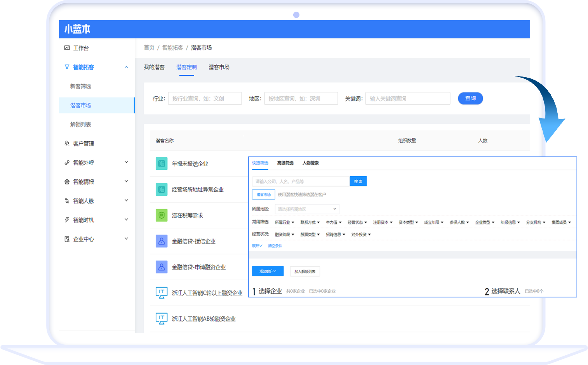The width and height of the screenshot is (588, 365).
Task: Switch to the 高级筛选 tab
Action: tap(285, 163)
